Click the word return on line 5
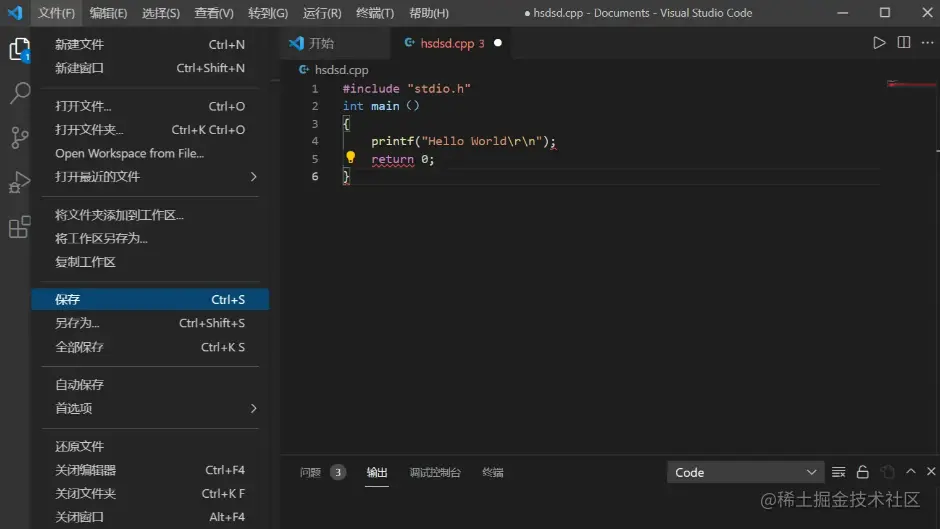 point(392,159)
